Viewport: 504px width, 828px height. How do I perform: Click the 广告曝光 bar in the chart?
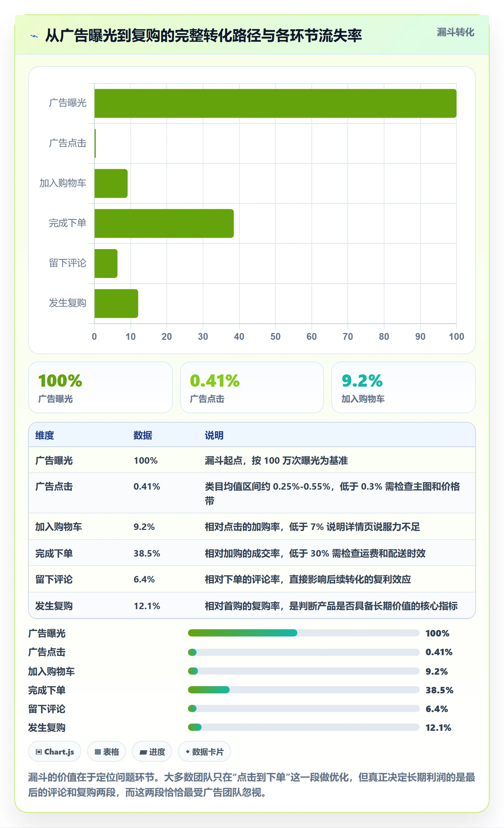pyautogui.click(x=275, y=103)
